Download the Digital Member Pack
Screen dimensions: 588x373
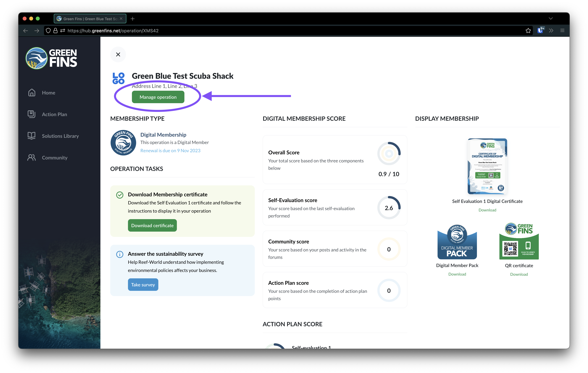click(x=457, y=274)
